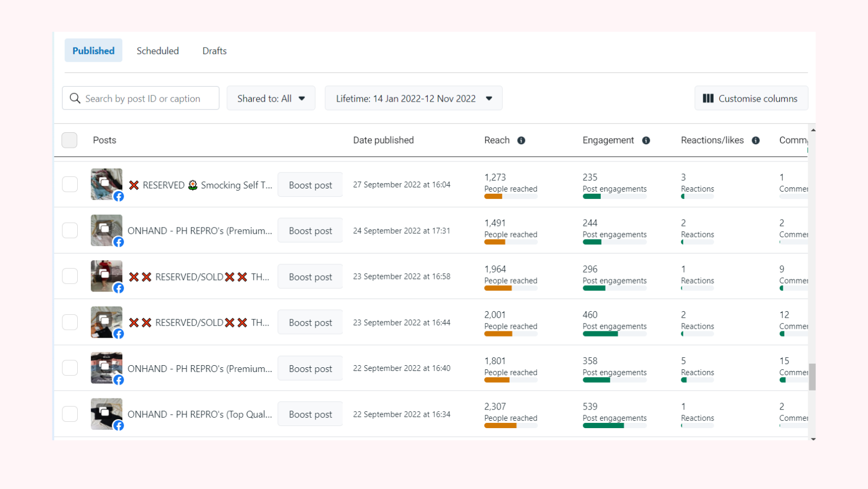Viewport: 868px width, 489px height.
Task: Click the Reach info icon
Action: tap(521, 140)
